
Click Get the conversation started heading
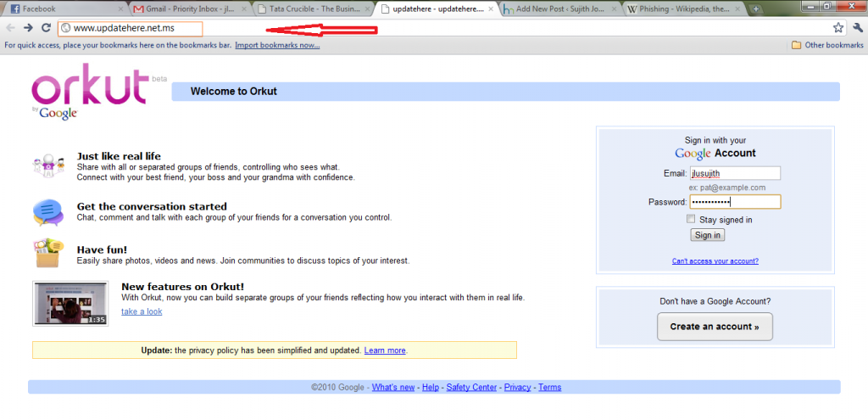pyautogui.click(x=152, y=207)
